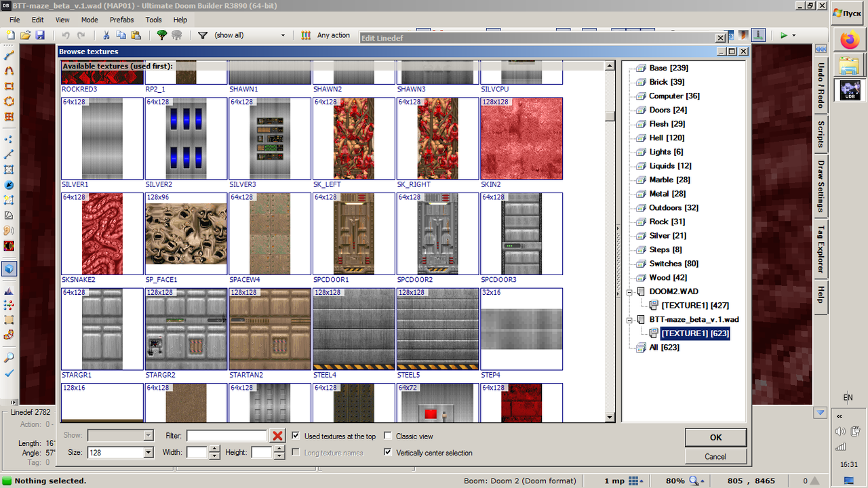Enable the Classic view checkbox
The height and width of the screenshot is (488, 868).
(388, 436)
